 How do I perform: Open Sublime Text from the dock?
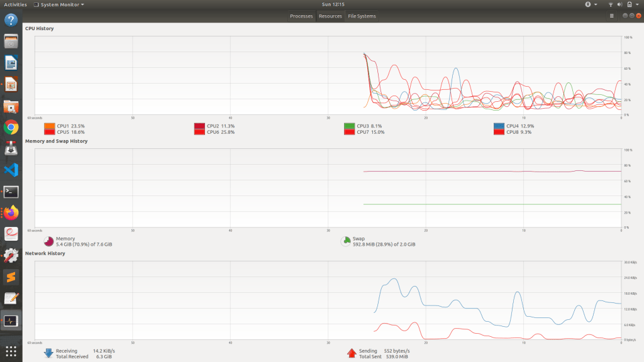11,277
